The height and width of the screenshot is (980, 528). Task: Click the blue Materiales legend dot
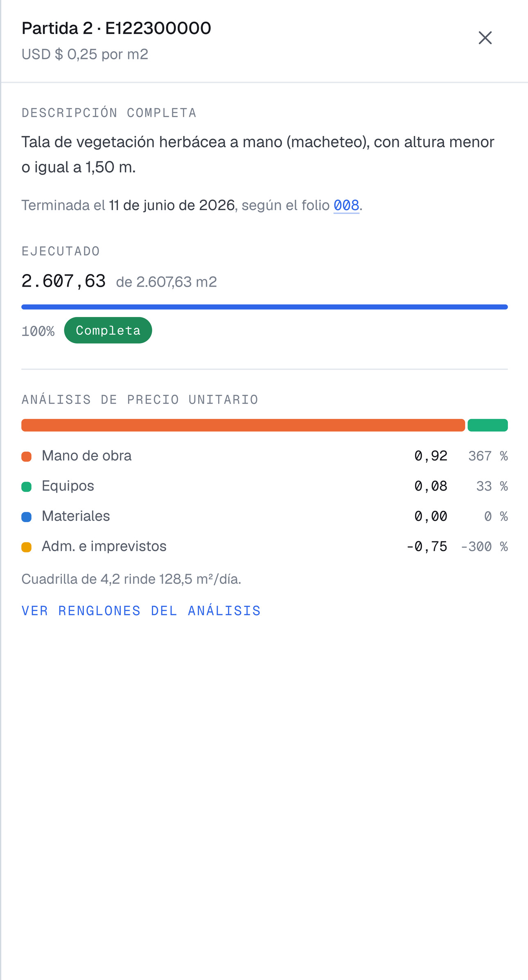coord(27,517)
